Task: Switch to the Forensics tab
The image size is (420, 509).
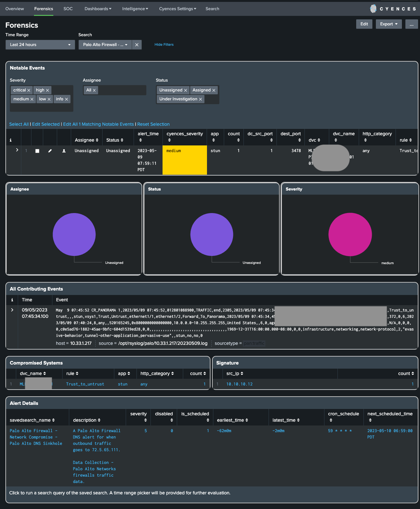Action: (44, 9)
